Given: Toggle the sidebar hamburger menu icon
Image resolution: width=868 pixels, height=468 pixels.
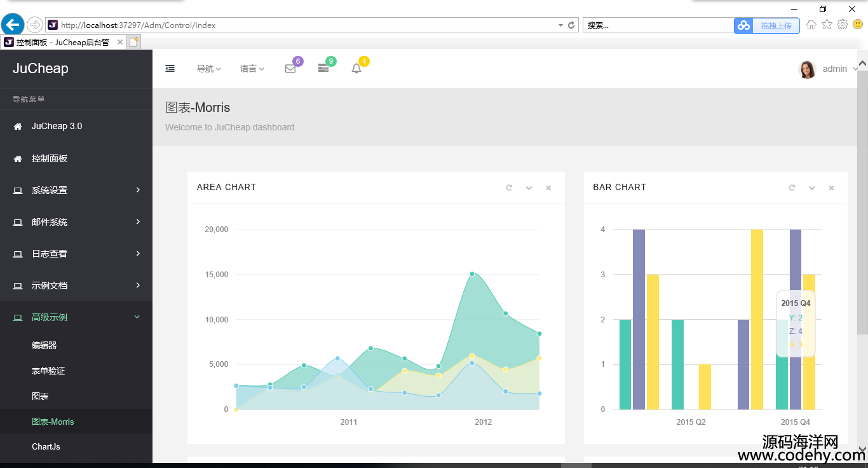Looking at the screenshot, I should 170,69.
